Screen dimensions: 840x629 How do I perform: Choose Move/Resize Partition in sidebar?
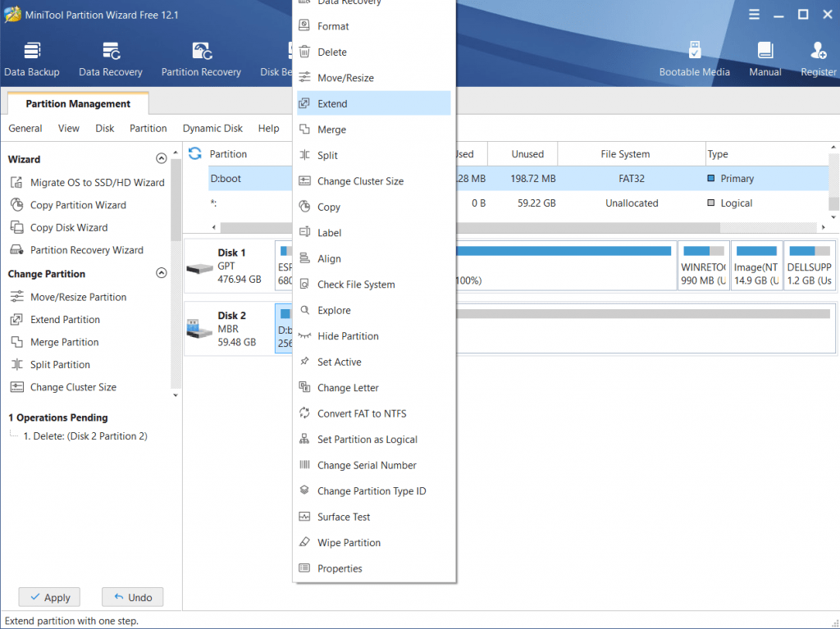(68, 297)
